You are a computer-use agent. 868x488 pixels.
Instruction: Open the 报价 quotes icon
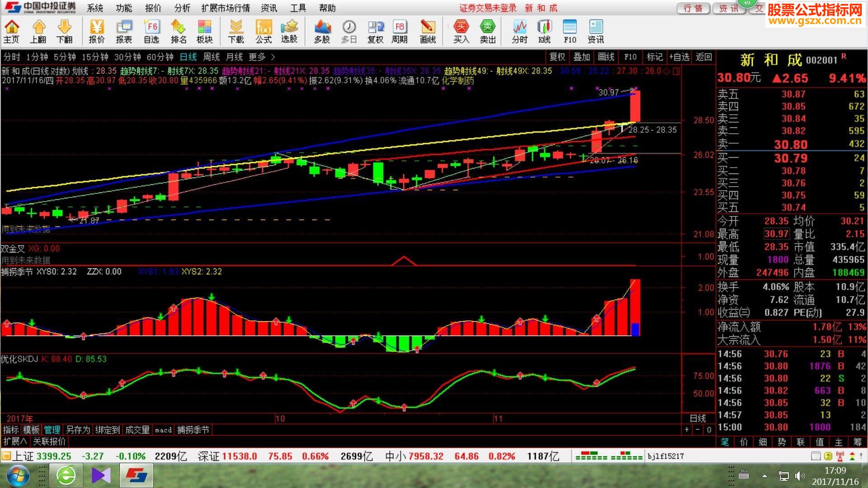click(96, 32)
